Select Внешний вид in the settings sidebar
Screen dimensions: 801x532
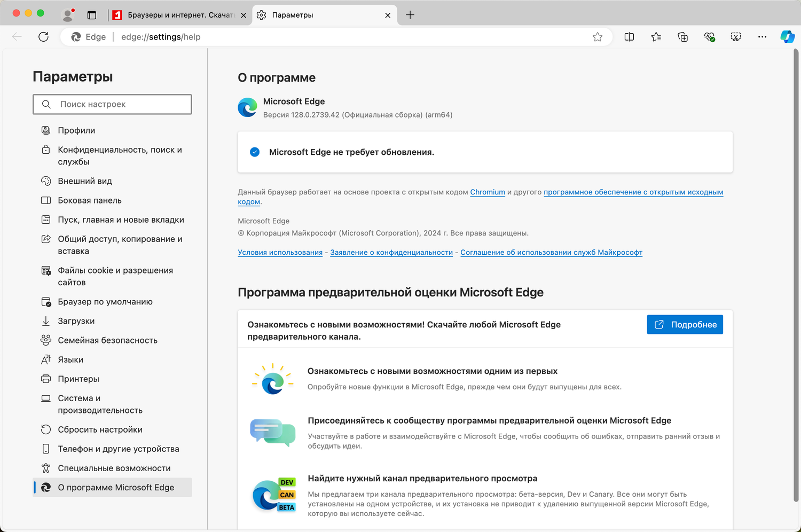point(85,181)
